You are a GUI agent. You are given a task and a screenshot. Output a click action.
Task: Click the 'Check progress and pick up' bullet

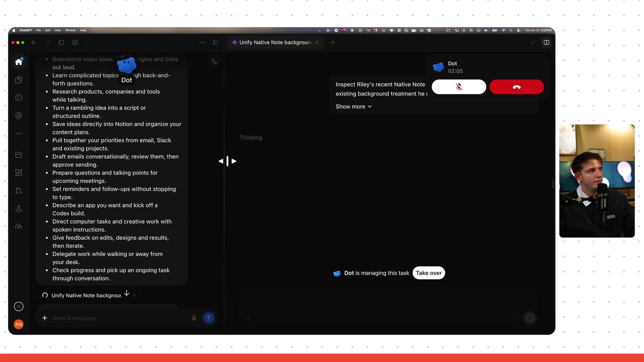click(x=111, y=274)
